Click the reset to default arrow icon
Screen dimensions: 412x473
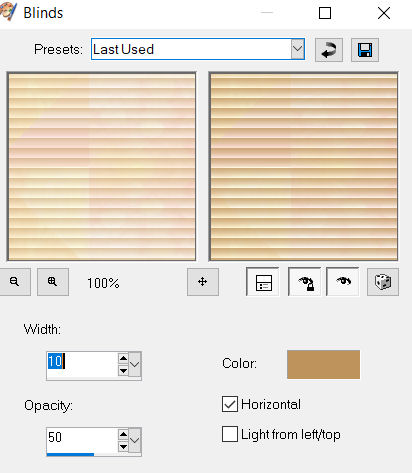tap(329, 50)
